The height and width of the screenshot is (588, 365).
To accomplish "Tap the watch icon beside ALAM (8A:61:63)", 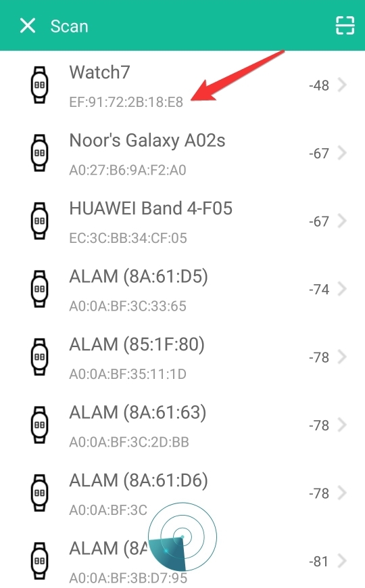I will tap(39, 425).
